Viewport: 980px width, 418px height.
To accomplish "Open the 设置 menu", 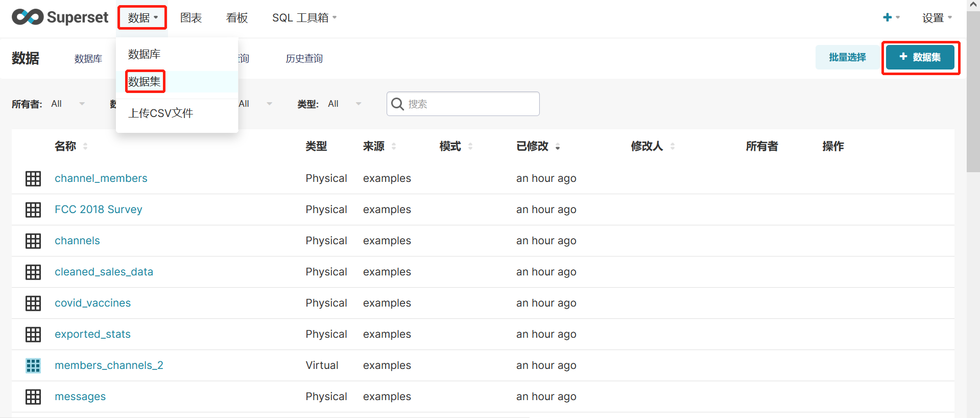I will point(937,18).
